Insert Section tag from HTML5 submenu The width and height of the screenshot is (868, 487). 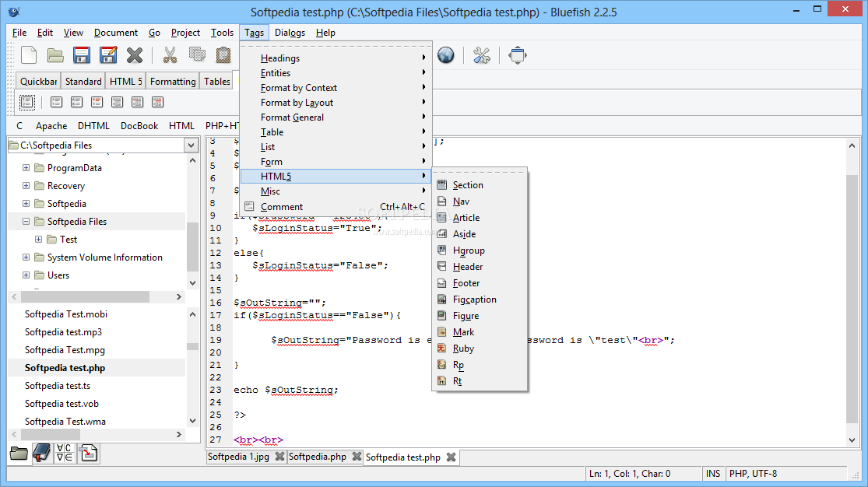coord(480,185)
